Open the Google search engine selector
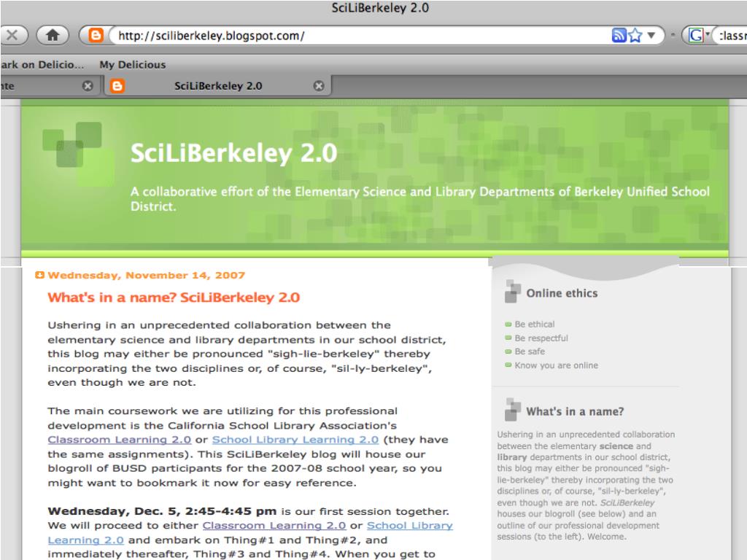The height and width of the screenshot is (560, 747). [x=698, y=35]
